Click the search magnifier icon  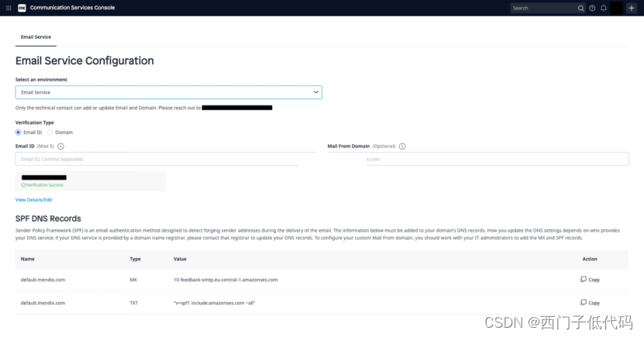[x=580, y=9]
